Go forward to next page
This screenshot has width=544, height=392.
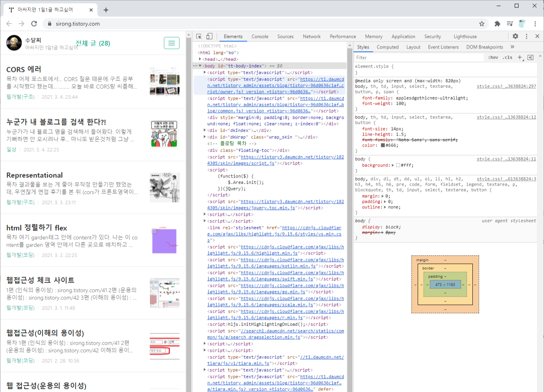point(22,23)
